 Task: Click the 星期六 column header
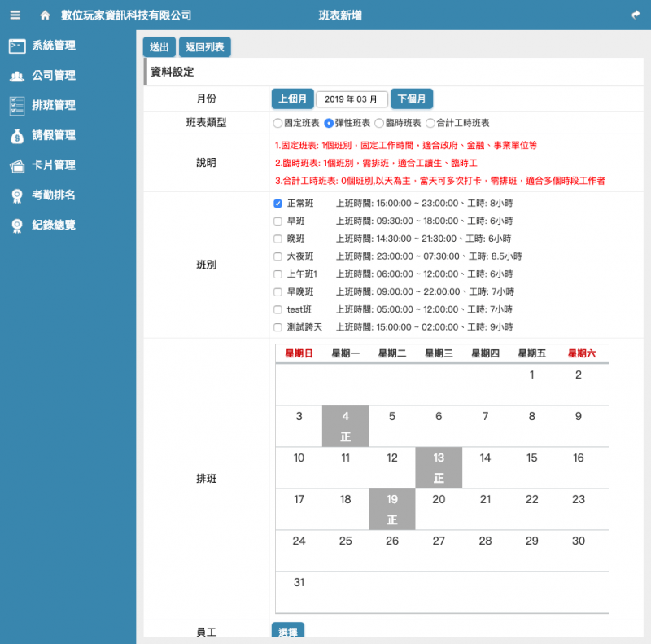point(582,353)
